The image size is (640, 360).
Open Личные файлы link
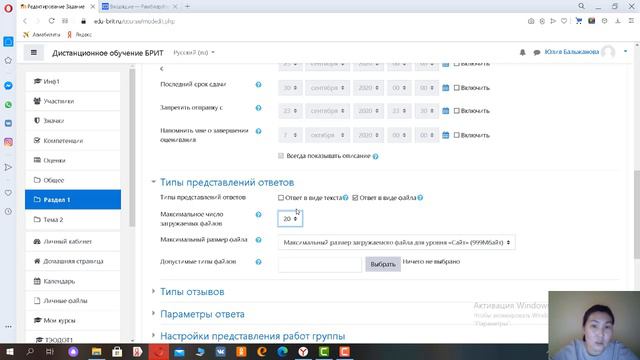[73, 301]
